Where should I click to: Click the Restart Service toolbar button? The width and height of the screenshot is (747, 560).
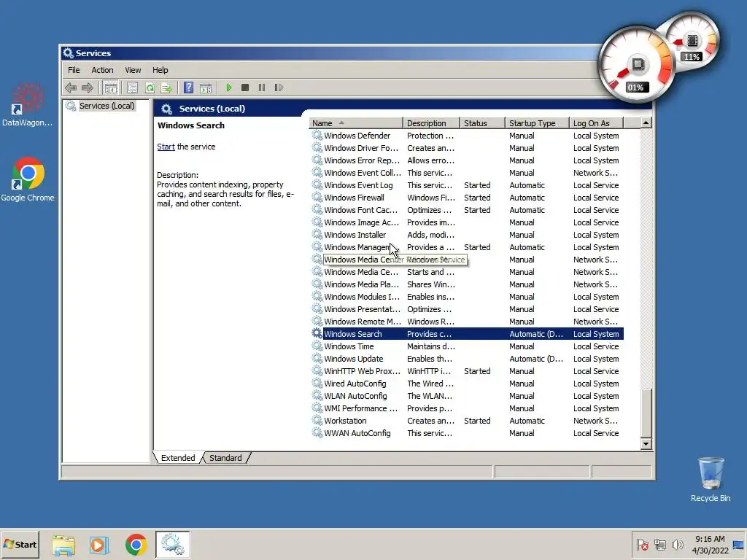[279, 87]
